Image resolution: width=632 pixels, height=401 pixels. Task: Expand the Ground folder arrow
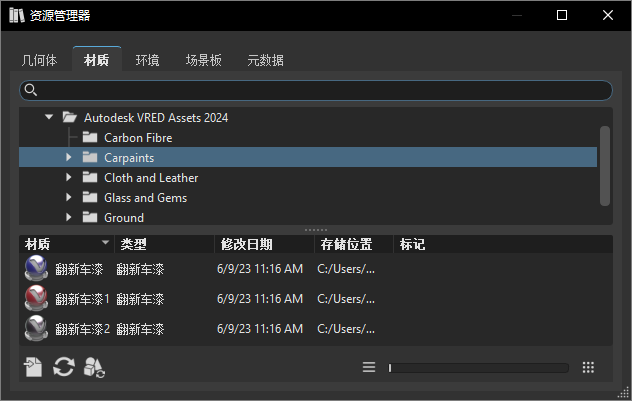pyautogui.click(x=69, y=217)
